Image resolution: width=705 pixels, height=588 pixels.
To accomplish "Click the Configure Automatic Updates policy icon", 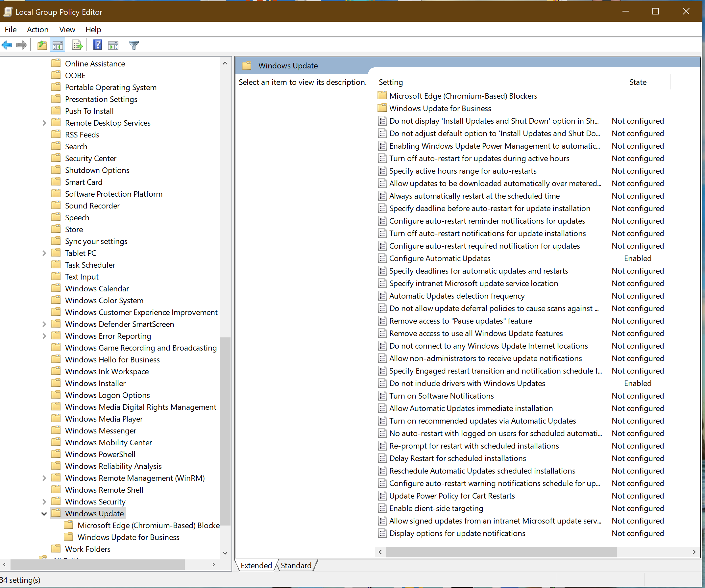I will [x=382, y=258].
